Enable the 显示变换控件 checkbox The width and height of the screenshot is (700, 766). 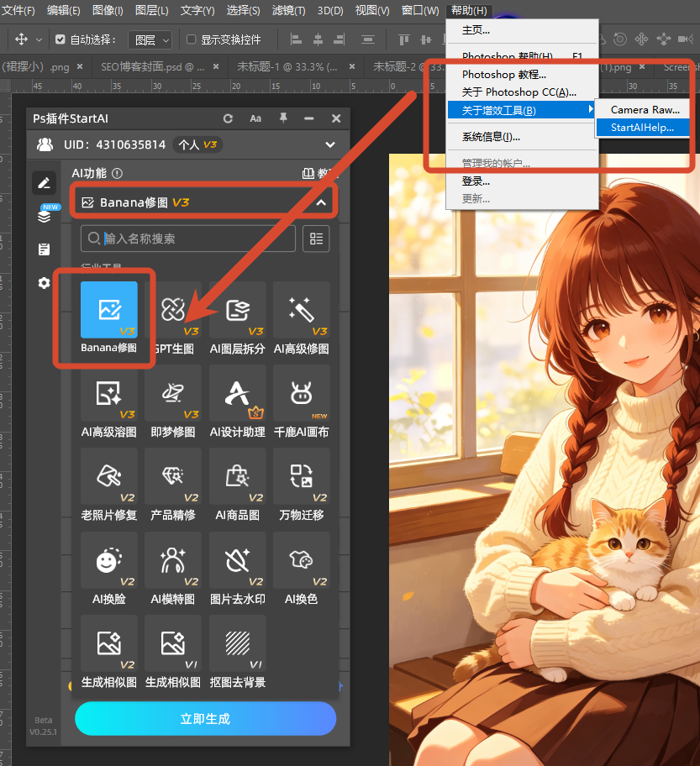tap(192, 39)
